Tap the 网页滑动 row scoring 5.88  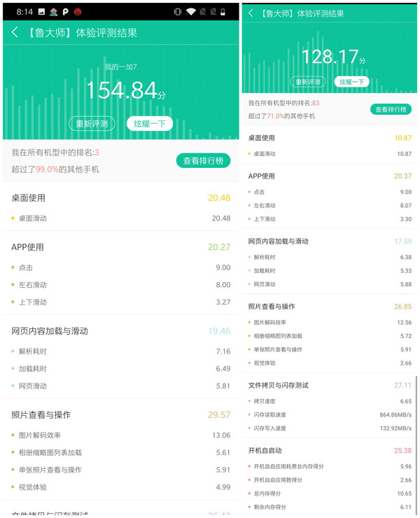tap(330, 284)
